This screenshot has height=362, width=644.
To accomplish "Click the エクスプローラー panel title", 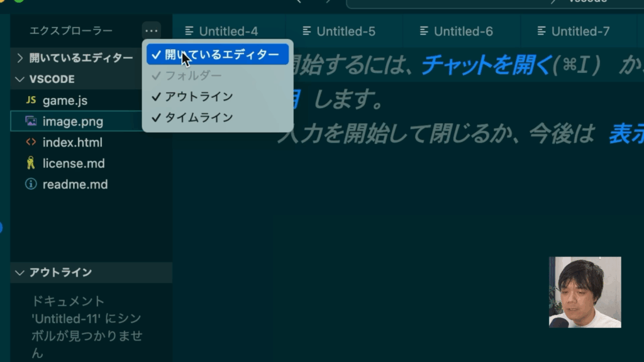I will tap(71, 31).
